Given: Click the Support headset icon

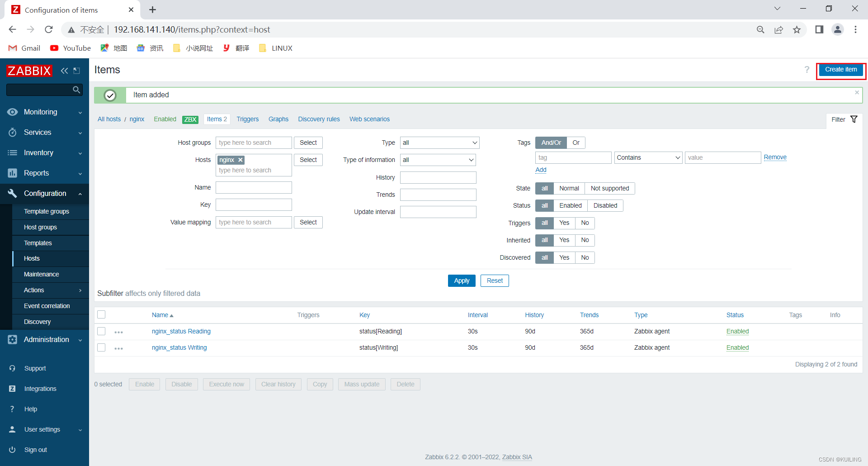Looking at the screenshot, I should 12,368.
